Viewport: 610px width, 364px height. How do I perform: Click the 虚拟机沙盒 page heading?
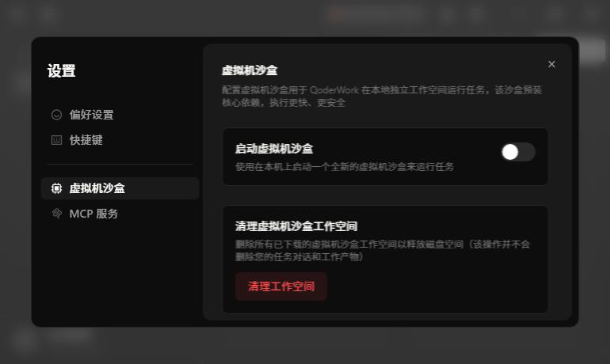click(250, 70)
